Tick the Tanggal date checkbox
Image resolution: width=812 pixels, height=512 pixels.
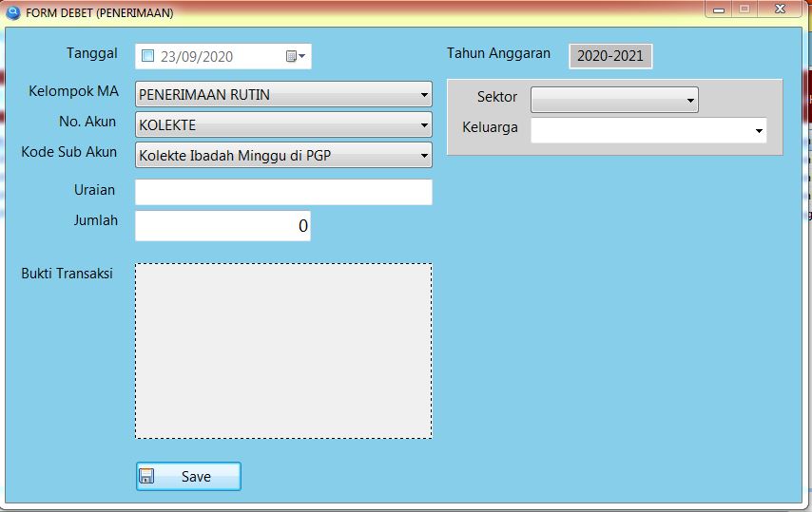147,56
